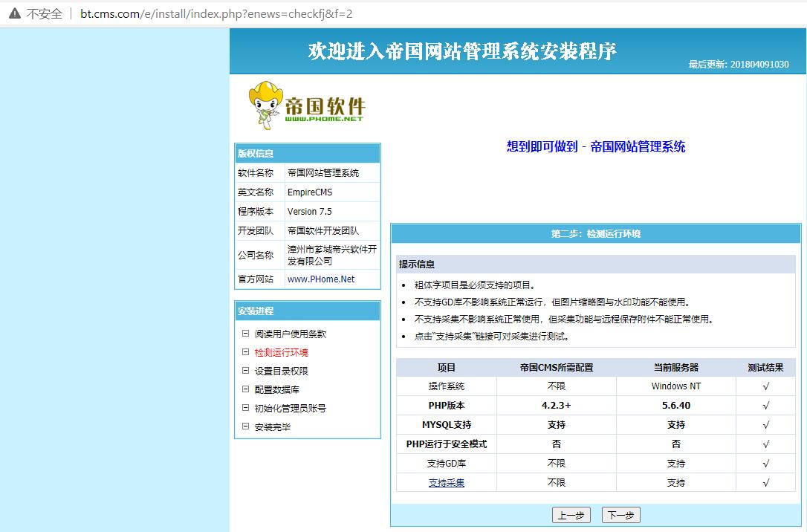This screenshot has height=532, width=807.
Task: Click the hint 粗体字项目是必须支持的项目
Action: click(x=476, y=285)
